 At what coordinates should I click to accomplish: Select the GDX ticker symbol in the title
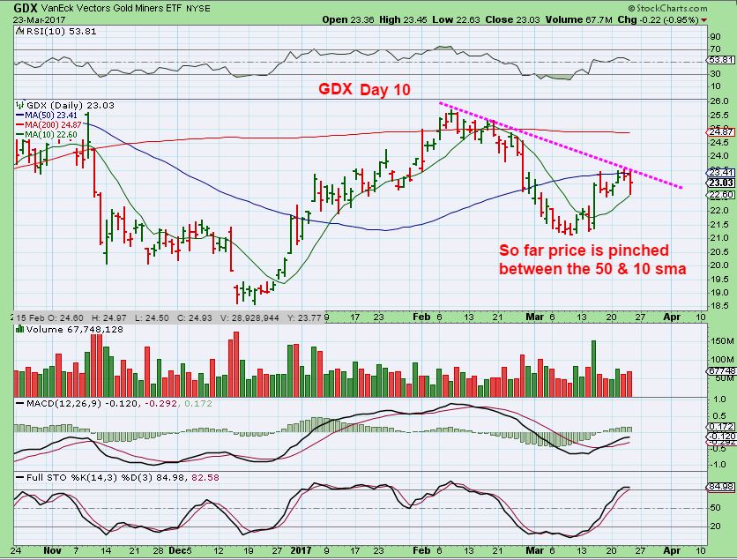click(x=26, y=8)
